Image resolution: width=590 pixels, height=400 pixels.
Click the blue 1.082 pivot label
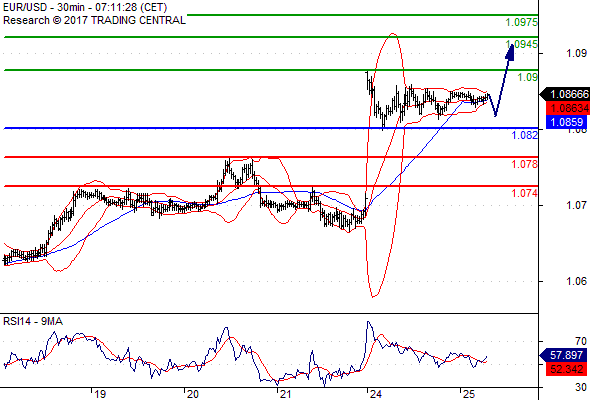(525, 135)
